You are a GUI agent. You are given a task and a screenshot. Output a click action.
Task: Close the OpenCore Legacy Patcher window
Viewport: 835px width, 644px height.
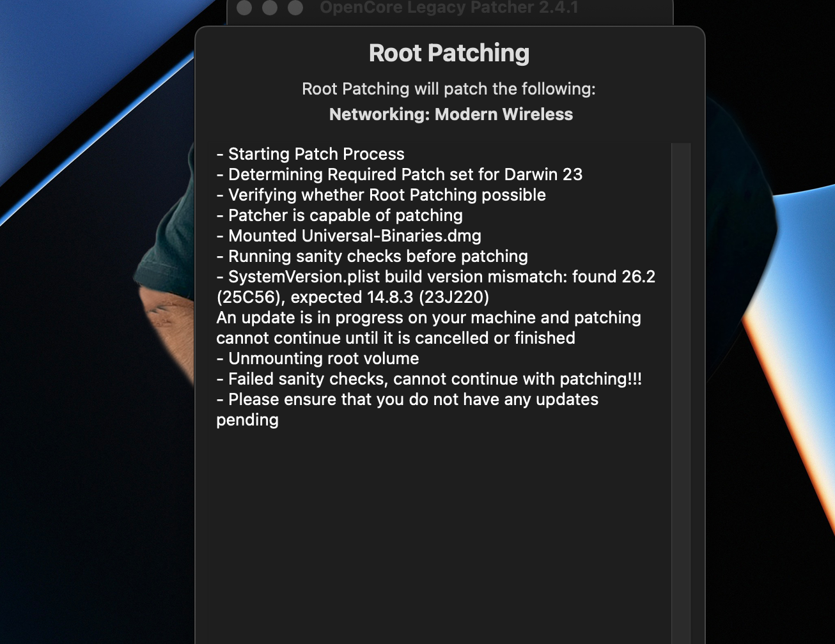click(244, 7)
